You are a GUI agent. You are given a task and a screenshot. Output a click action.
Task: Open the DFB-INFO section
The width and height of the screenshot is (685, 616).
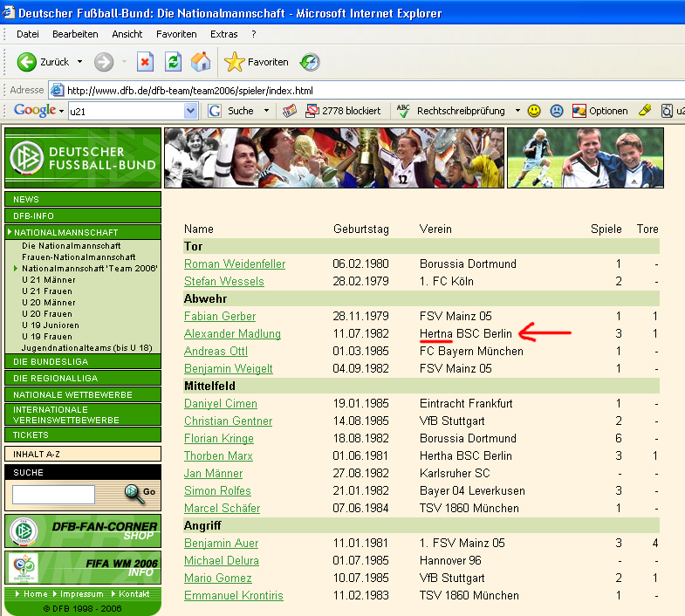point(83,216)
